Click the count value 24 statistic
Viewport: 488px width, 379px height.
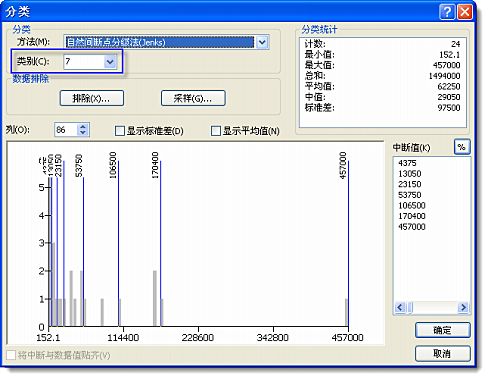(456, 44)
